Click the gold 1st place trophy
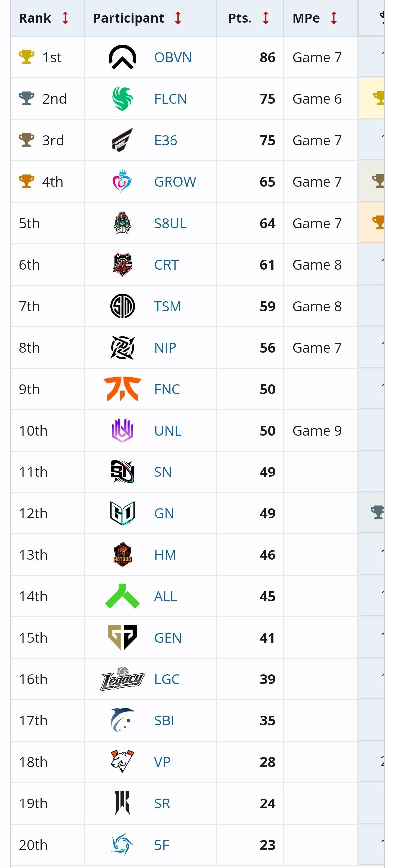 pos(26,57)
